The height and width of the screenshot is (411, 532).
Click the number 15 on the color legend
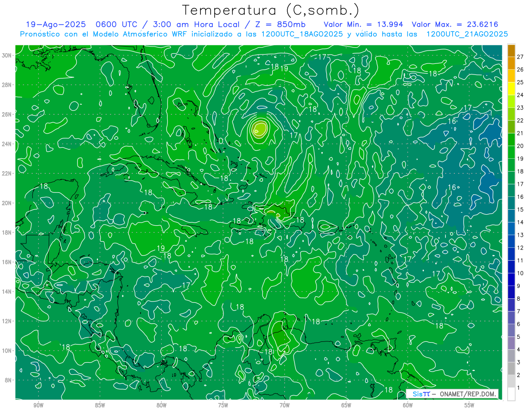(520, 210)
